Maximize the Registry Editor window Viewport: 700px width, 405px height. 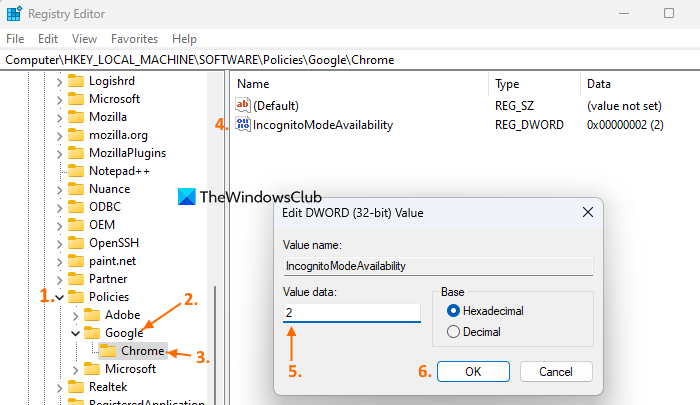pos(669,13)
